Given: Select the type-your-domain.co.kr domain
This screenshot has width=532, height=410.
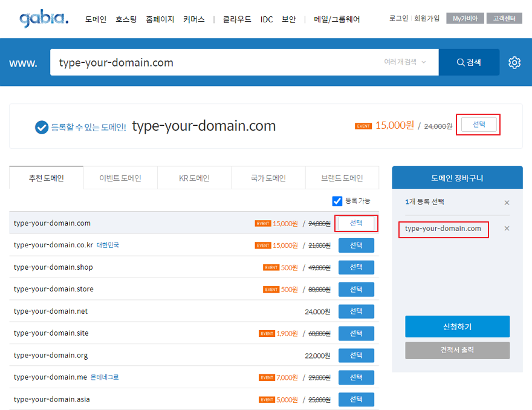Looking at the screenshot, I should [356, 246].
